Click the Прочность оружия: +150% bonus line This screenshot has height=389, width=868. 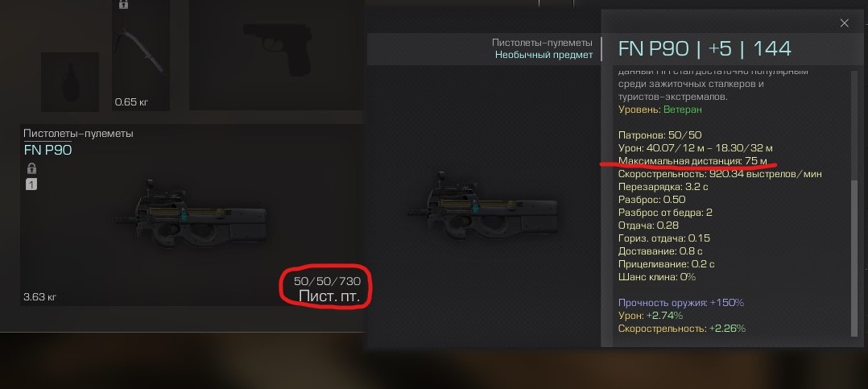681,303
